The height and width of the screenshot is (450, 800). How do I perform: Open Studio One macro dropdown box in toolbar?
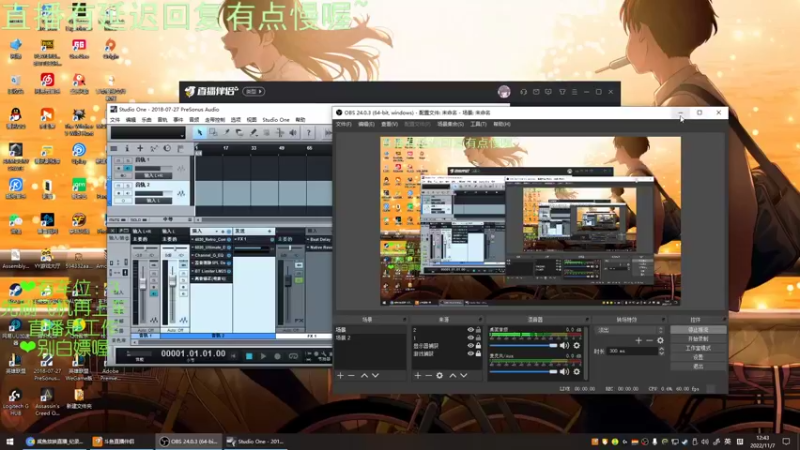(x=148, y=133)
